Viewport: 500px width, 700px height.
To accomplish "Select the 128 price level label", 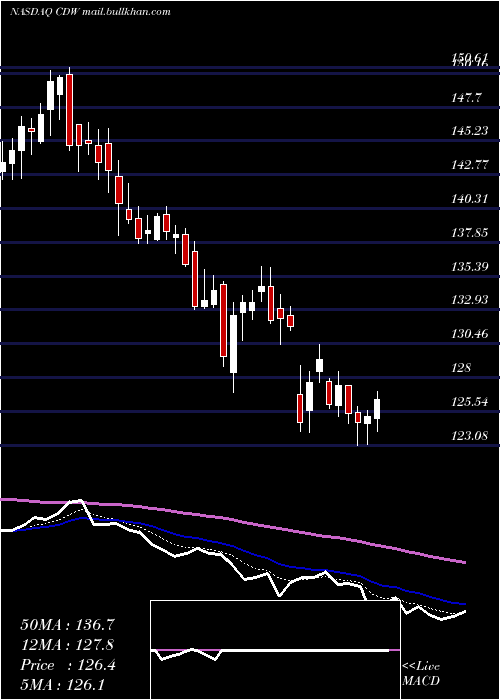I will click(x=462, y=368).
